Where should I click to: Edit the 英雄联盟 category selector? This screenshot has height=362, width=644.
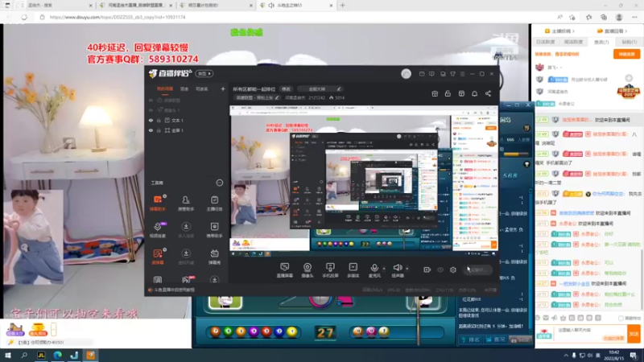(x=258, y=97)
